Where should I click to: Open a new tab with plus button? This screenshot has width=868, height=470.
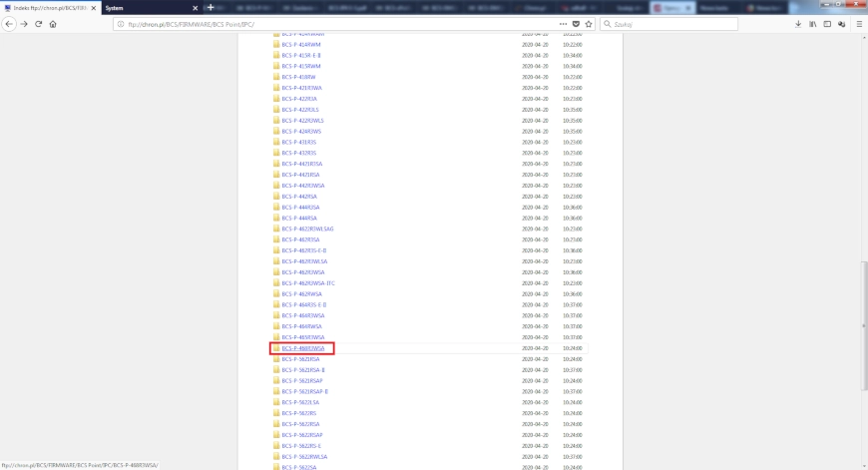click(211, 8)
